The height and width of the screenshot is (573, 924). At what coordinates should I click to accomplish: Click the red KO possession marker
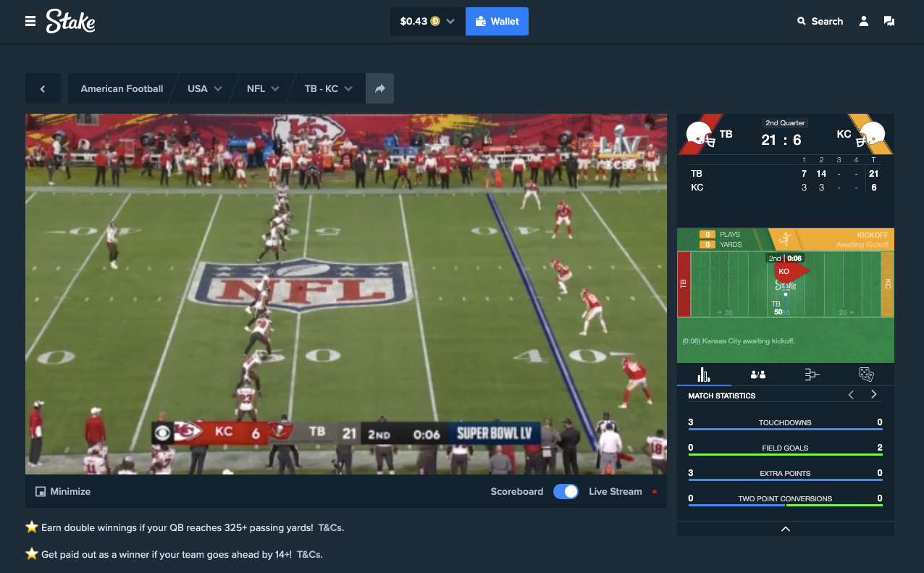click(790, 271)
